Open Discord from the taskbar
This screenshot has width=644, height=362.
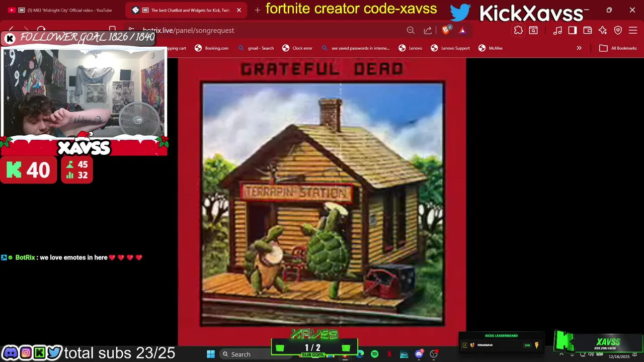419,354
